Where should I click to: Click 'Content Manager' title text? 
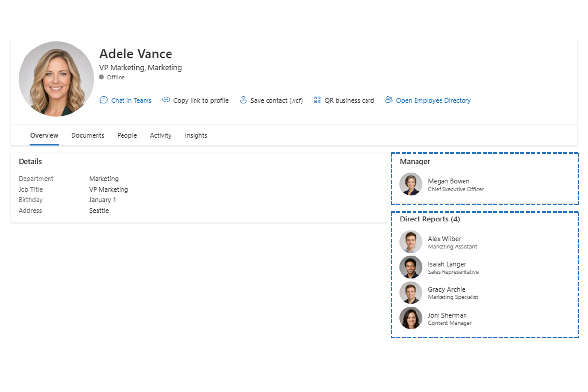click(x=450, y=323)
